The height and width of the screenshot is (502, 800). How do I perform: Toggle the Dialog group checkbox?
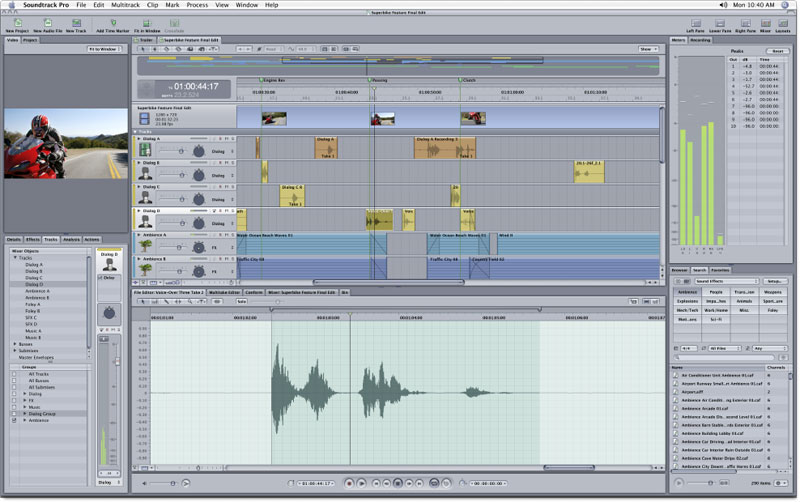tap(14, 394)
